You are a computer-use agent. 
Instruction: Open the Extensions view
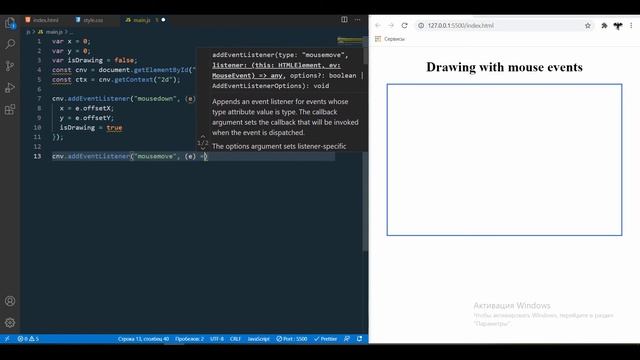(10, 109)
